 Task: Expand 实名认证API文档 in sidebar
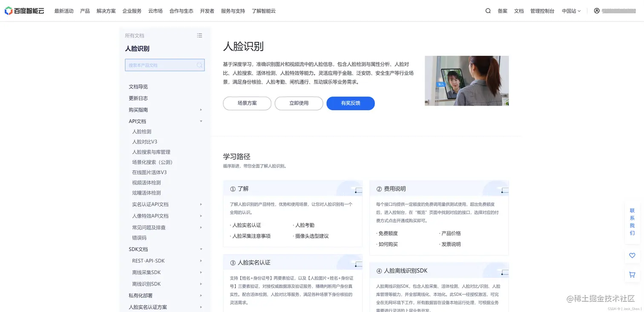201,204
